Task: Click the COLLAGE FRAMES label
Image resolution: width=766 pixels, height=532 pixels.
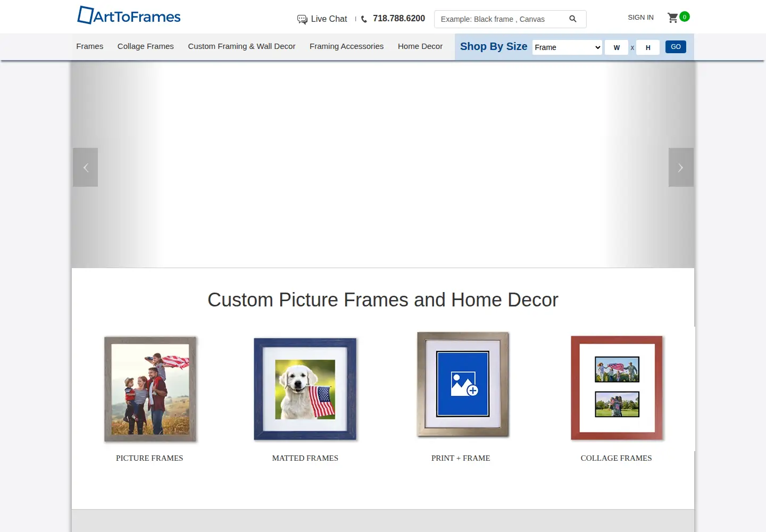Action: pyautogui.click(x=616, y=458)
